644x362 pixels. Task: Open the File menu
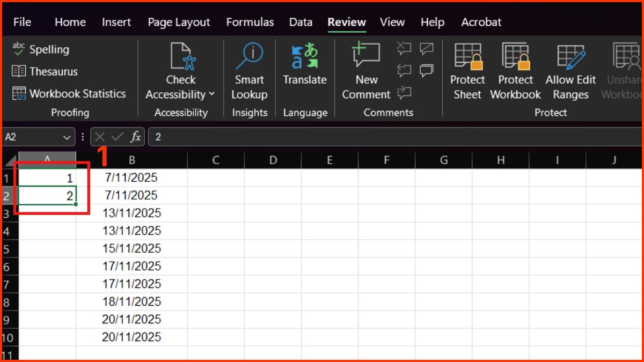(x=21, y=22)
